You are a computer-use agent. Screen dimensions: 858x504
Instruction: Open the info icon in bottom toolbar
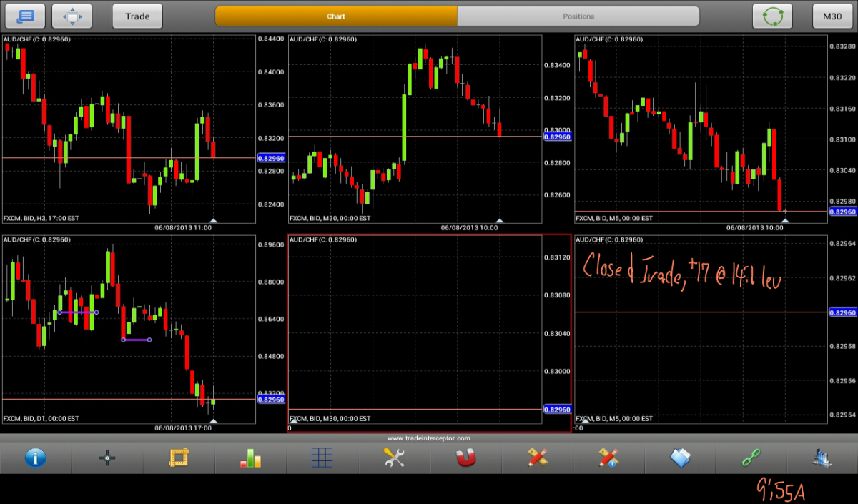(x=36, y=458)
